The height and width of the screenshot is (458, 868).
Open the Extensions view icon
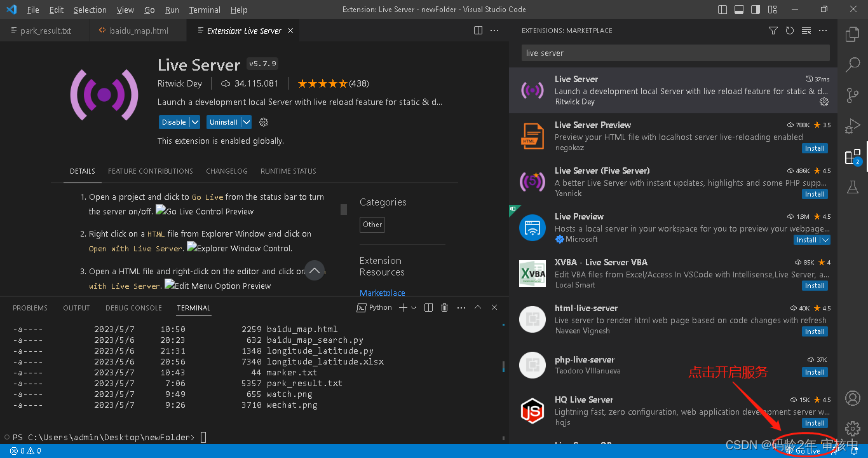pos(853,156)
